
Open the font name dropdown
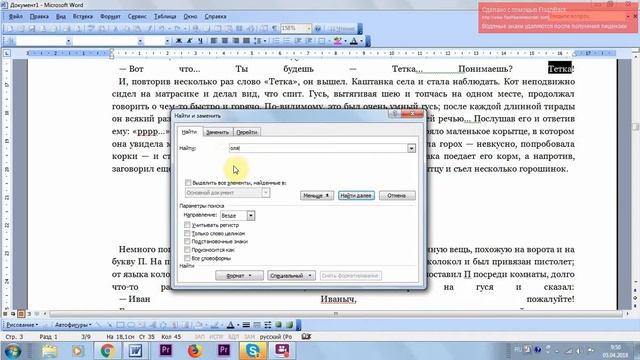[x=140, y=41]
